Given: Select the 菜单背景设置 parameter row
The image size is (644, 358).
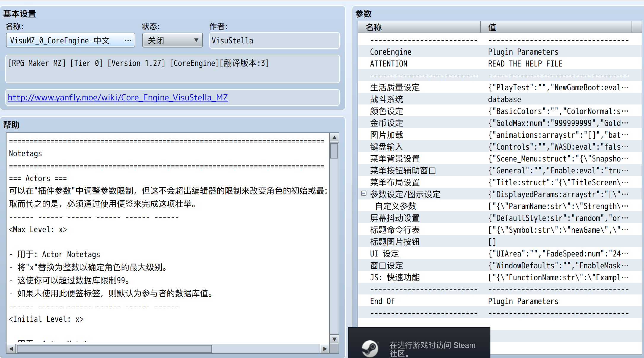Looking at the screenshot, I should 500,159.
